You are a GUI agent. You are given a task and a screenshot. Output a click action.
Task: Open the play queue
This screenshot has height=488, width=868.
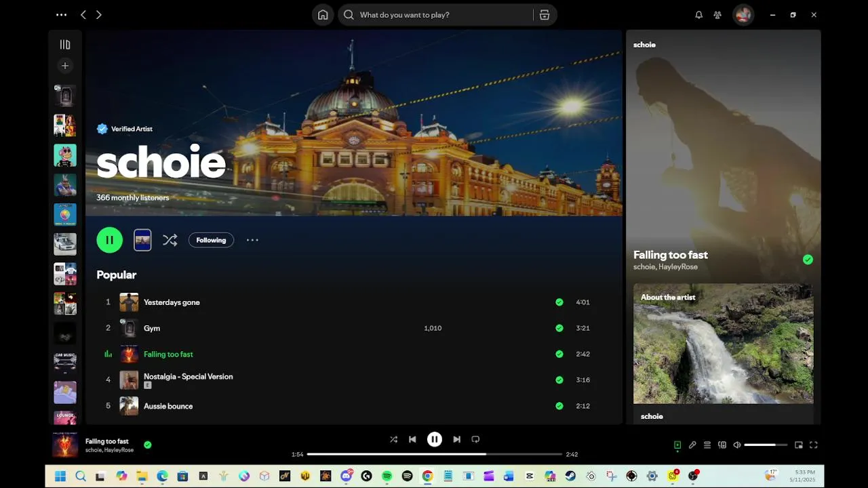[x=707, y=445]
